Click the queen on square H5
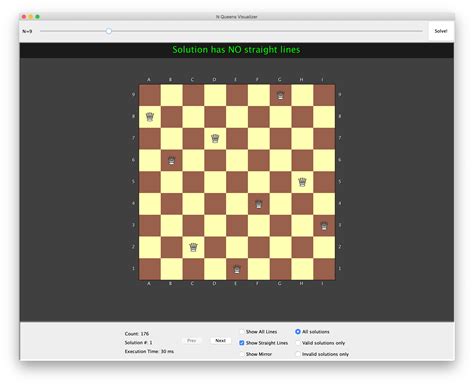474x386 pixels. [302, 182]
